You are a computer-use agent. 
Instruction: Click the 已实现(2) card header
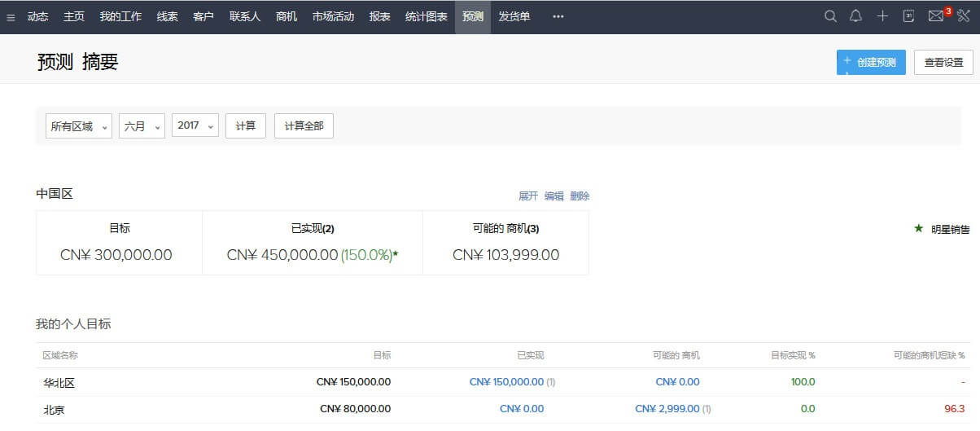(x=313, y=229)
